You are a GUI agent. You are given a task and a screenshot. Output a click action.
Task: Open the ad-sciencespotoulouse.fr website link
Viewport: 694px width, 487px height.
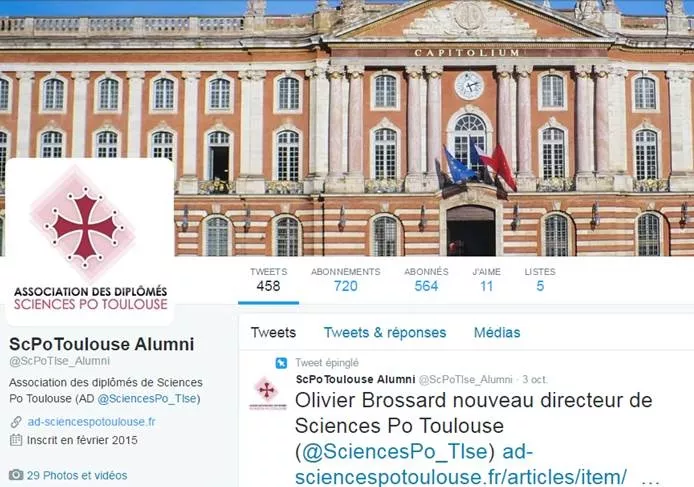tap(91, 422)
